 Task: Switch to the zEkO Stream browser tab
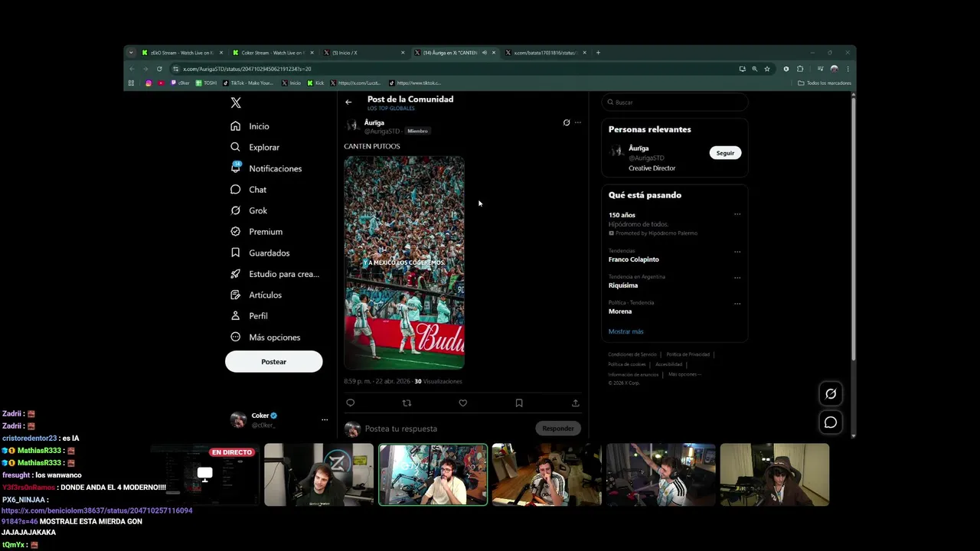[x=182, y=53]
